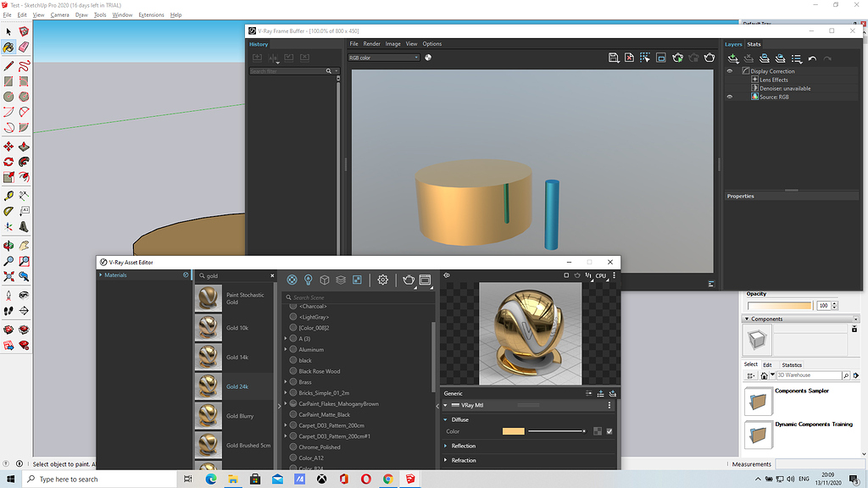
Task: Activate the Orbit tool
Action: tap(8, 246)
